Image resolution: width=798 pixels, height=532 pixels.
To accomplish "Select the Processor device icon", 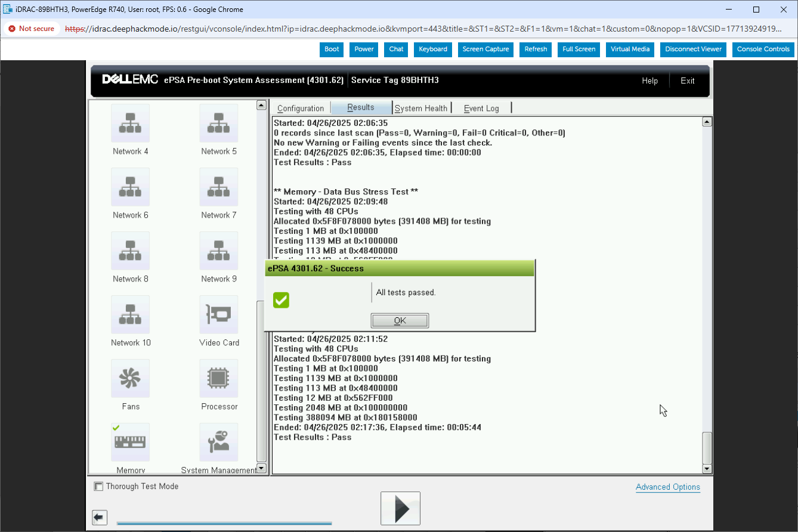I will 218,379.
